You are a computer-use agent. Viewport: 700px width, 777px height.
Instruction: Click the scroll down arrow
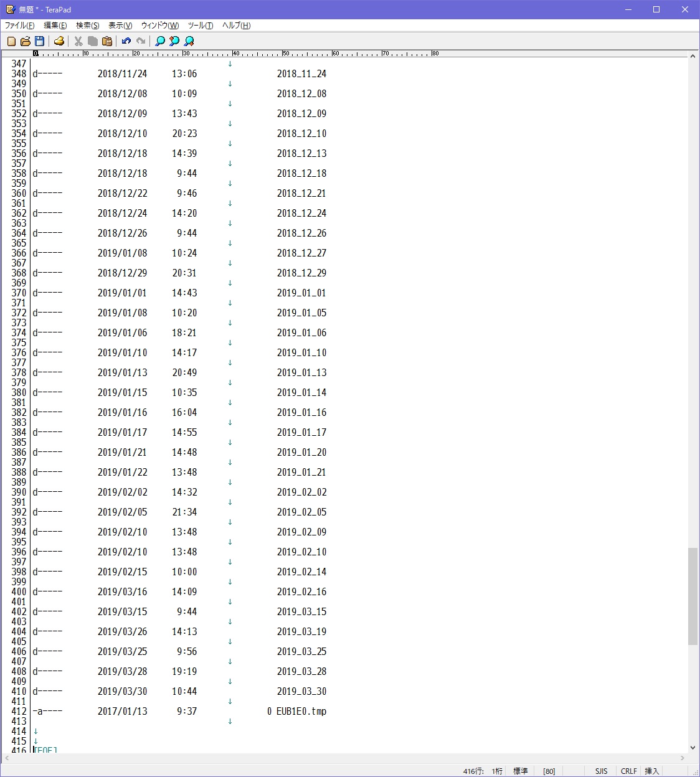coord(693,748)
